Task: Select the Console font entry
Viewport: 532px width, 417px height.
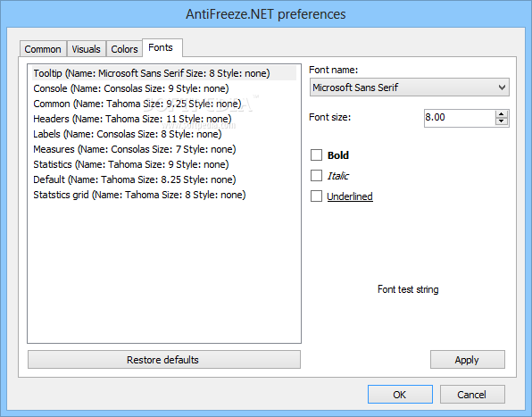Action: 164,88
